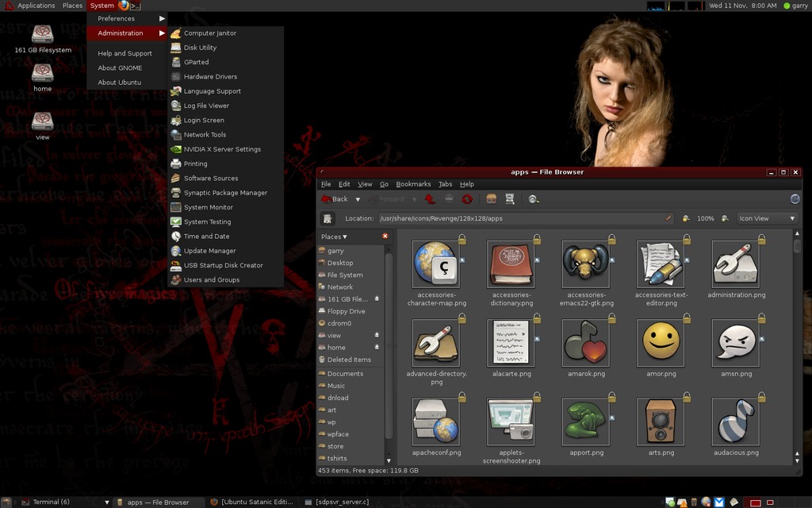Open the Bookmarks menu in File Browser
The width and height of the screenshot is (812, 508).
tap(413, 183)
